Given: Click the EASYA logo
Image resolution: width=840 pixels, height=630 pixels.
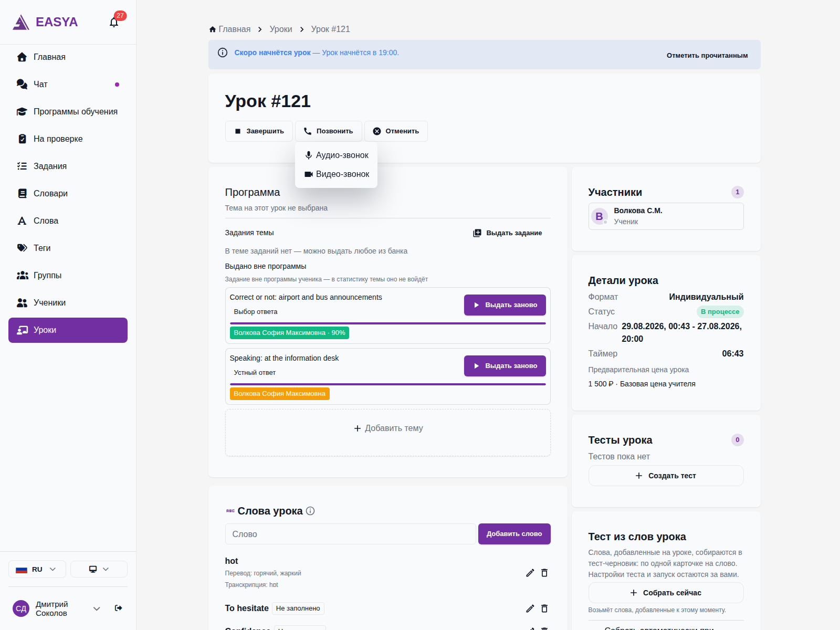Looking at the screenshot, I should click(x=45, y=22).
